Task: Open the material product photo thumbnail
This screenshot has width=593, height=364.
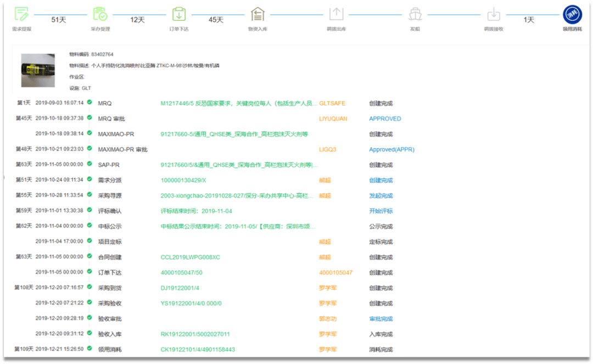Action: pos(38,70)
